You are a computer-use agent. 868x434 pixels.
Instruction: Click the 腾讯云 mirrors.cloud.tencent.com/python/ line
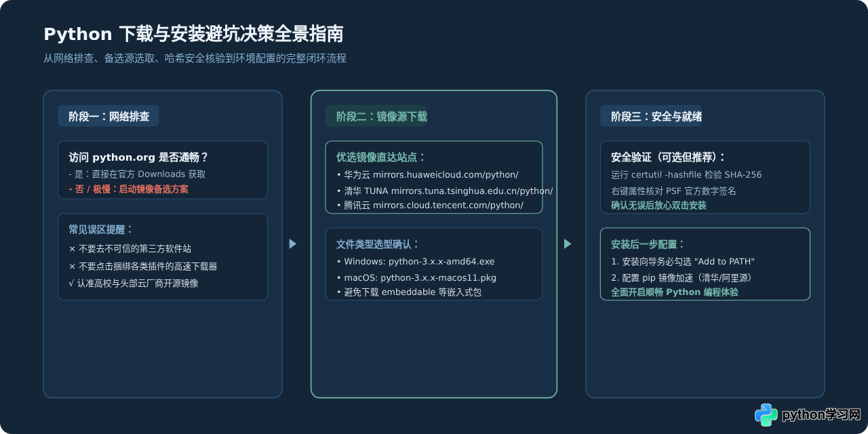pos(430,205)
